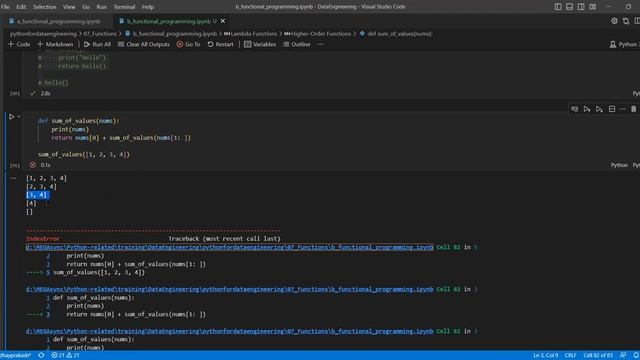Execute cell and below icon
The height and width of the screenshot is (360, 640).
click(x=599, y=109)
